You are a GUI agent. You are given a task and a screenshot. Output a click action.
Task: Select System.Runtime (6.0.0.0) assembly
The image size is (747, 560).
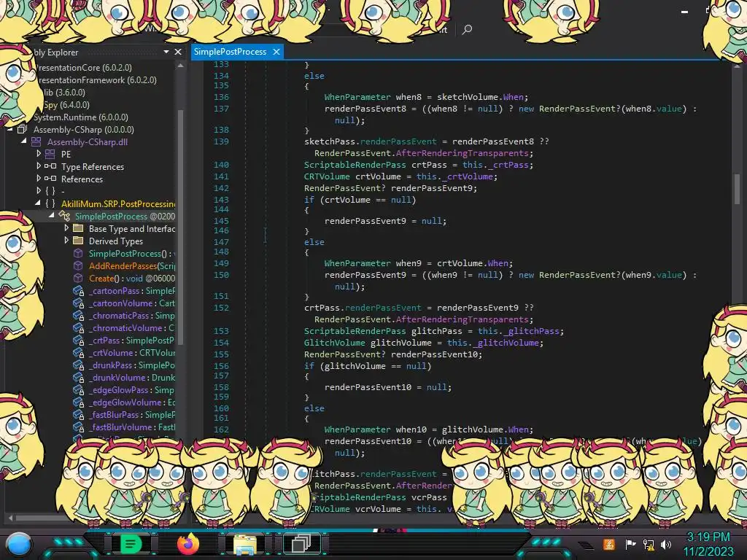pos(80,117)
